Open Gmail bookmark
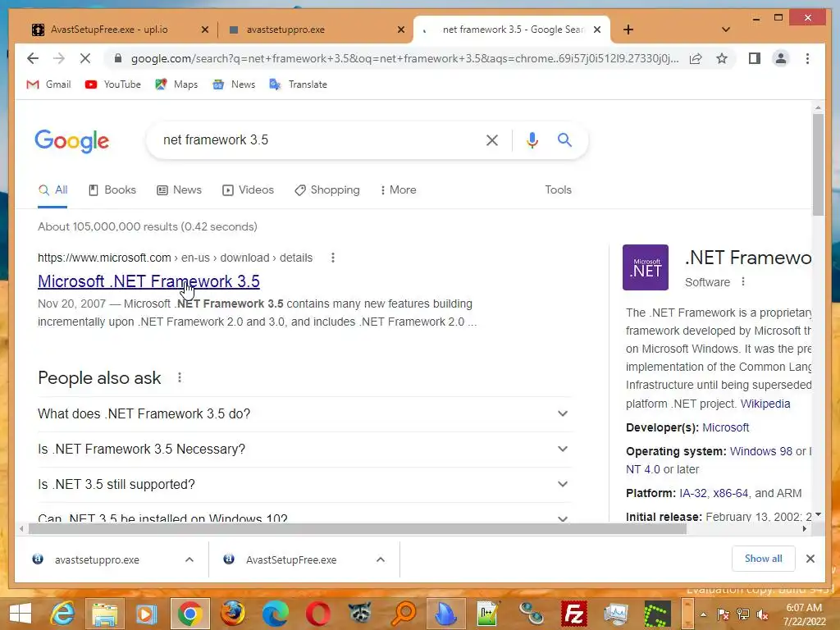The image size is (840, 630). click(48, 84)
